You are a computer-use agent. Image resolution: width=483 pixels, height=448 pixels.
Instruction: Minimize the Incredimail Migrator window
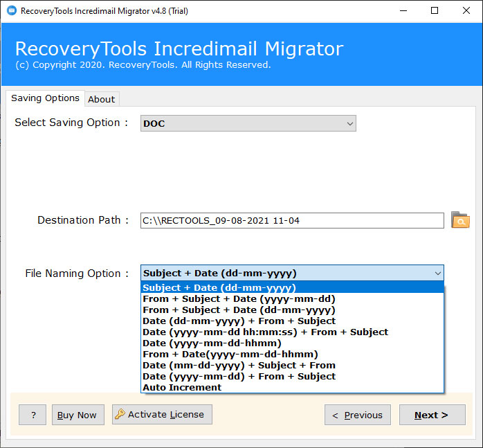tap(403, 11)
